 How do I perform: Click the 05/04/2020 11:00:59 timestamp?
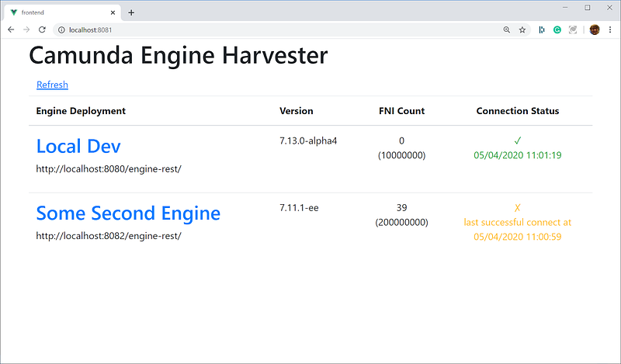(518, 237)
